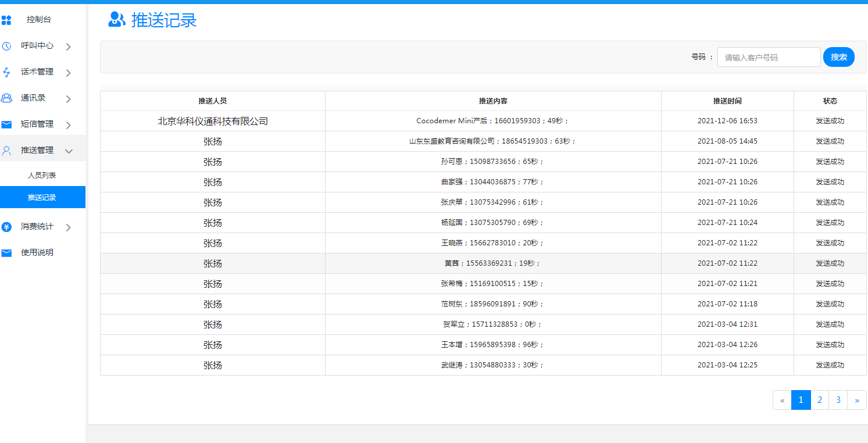Screen dimensions: 868x443
Task: Click the 2021-03-04 12:26 time cell
Action: click(727, 345)
